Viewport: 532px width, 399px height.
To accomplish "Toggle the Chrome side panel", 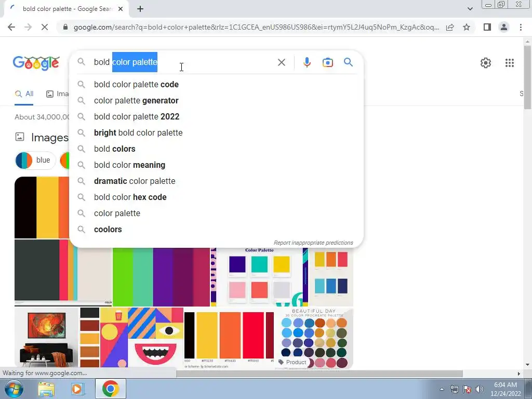I will point(487,27).
